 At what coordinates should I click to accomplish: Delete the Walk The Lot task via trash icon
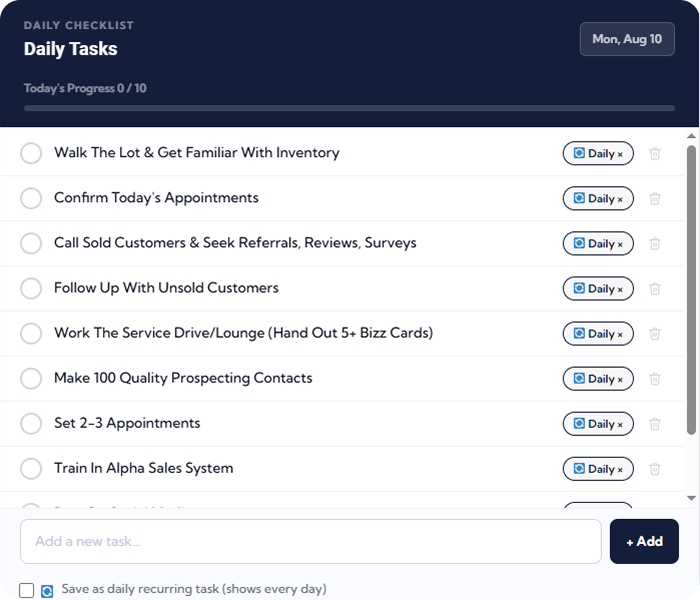click(x=654, y=154)
